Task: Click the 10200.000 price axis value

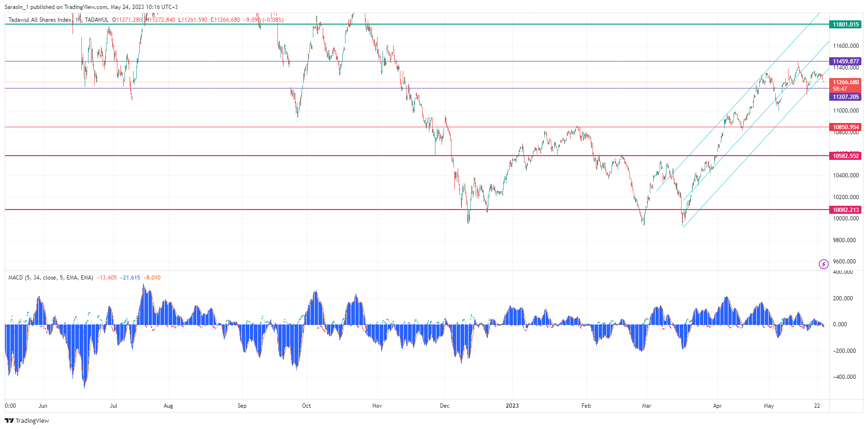Action: tap(846, 197)
